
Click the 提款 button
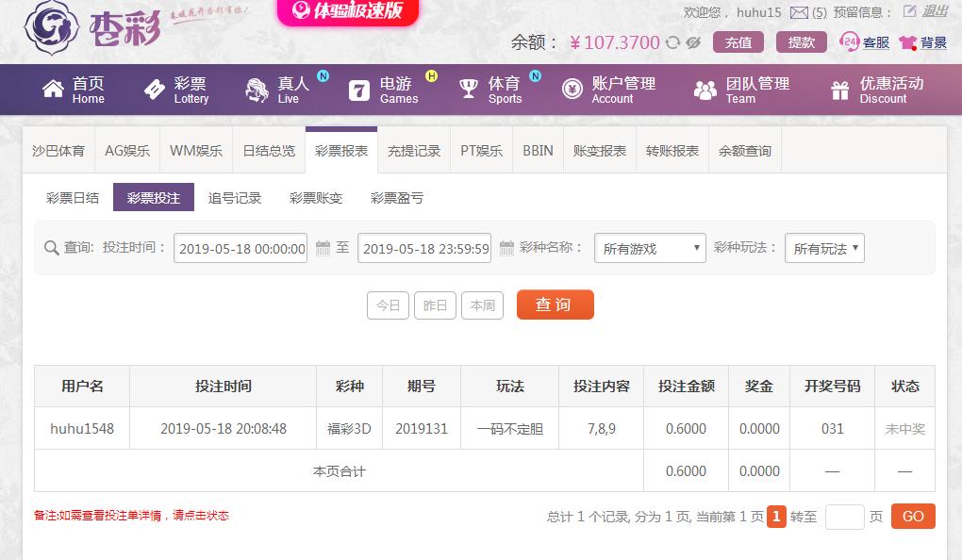[802, 42]
